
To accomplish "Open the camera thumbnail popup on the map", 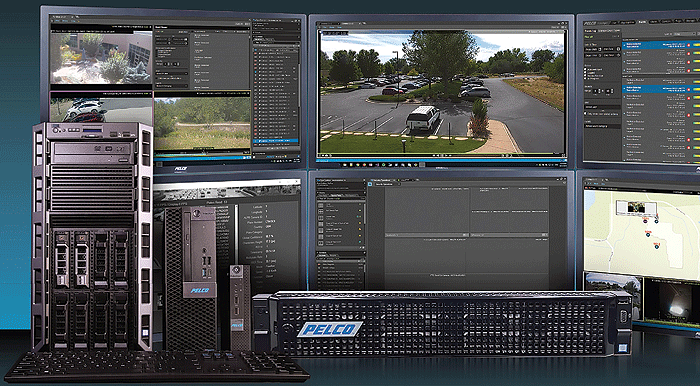I will click(x=637, y=207).
